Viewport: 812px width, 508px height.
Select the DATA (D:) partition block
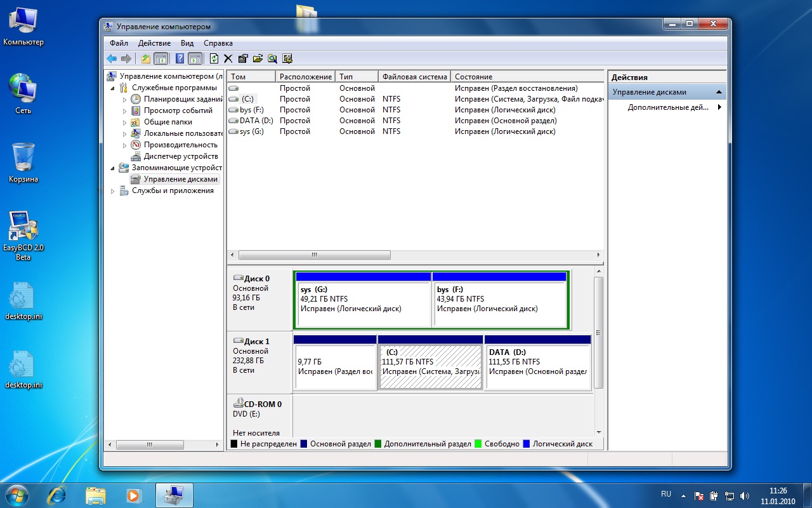pos(537,366)
